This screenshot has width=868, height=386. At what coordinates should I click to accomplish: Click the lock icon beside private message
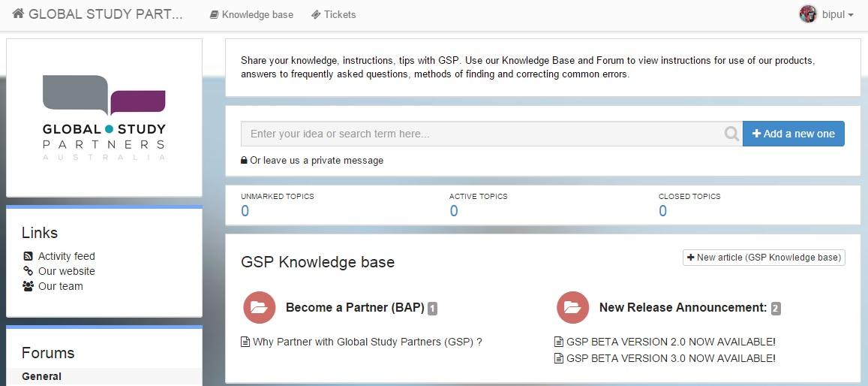[244, 161]
